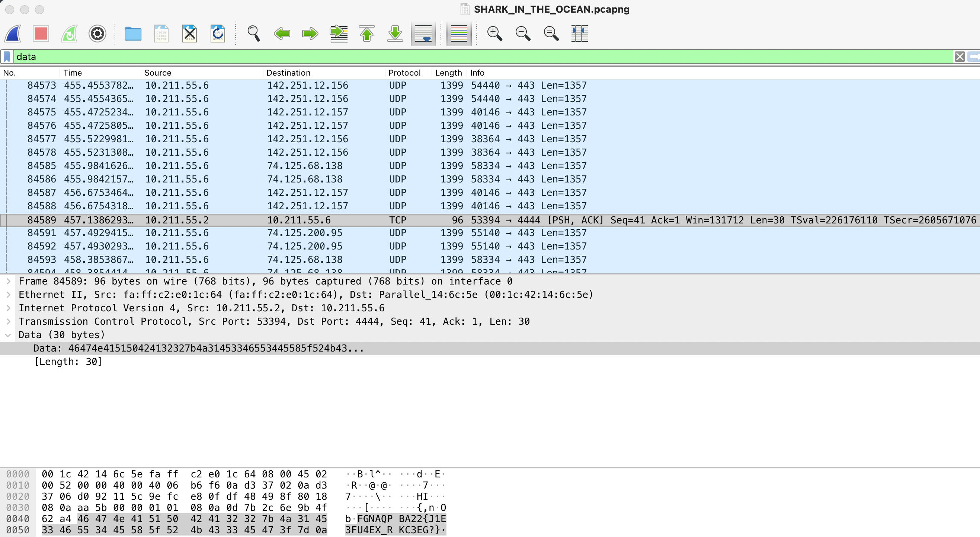Image resolution: width=980 pixels, height=537 pixels.
Task: Go back to previous packet arrow
Action: pyautogui.click(x=282, y=34)
